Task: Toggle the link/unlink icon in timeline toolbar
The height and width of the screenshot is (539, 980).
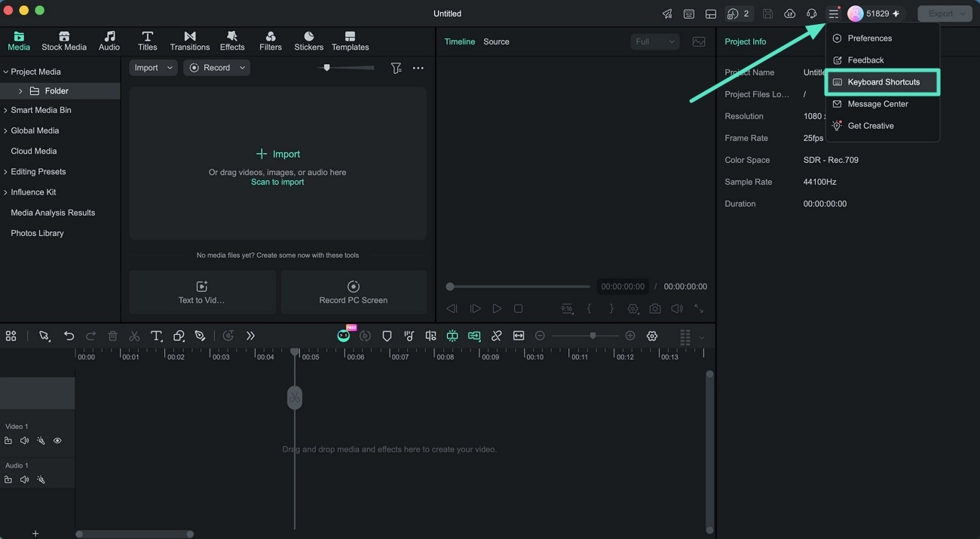Action: (497, 336)
